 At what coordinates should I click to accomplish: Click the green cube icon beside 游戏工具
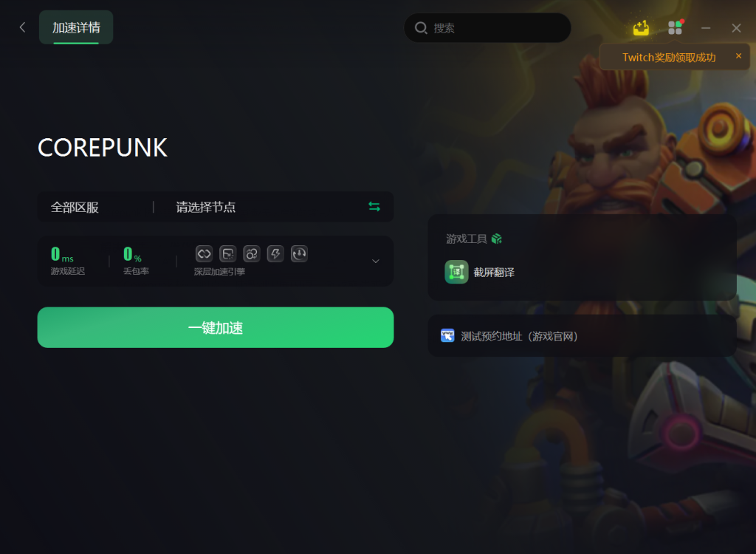point(497,239)
